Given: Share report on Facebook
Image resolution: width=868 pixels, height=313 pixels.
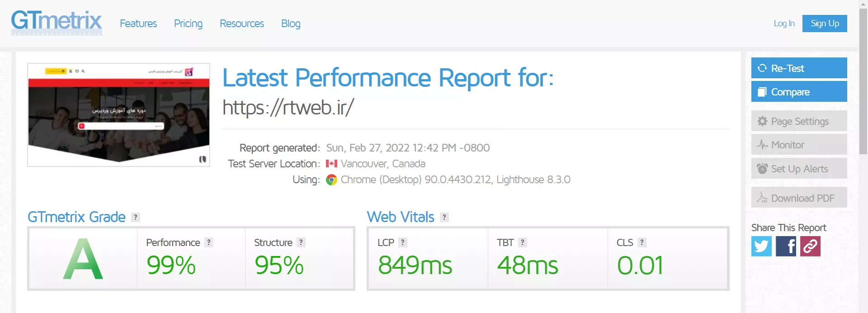Looking at the screenshot, I should point(786,247).
